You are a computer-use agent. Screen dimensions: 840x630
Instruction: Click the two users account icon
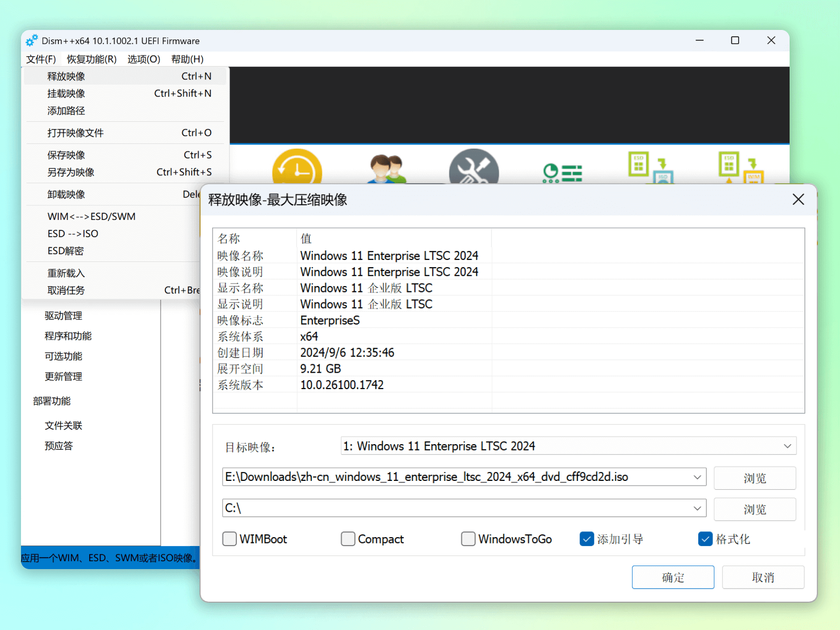pos(387,169)
